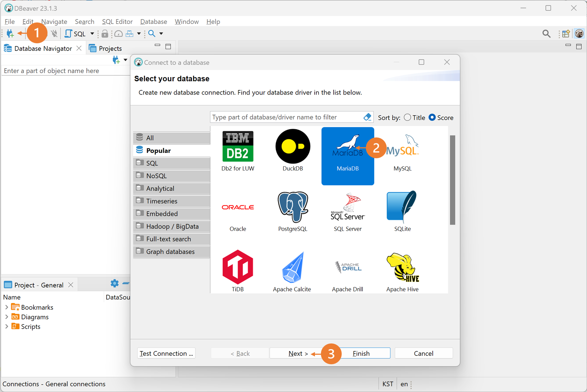Open the Database menu
587x392 pixels.
(x=154, y=21)
